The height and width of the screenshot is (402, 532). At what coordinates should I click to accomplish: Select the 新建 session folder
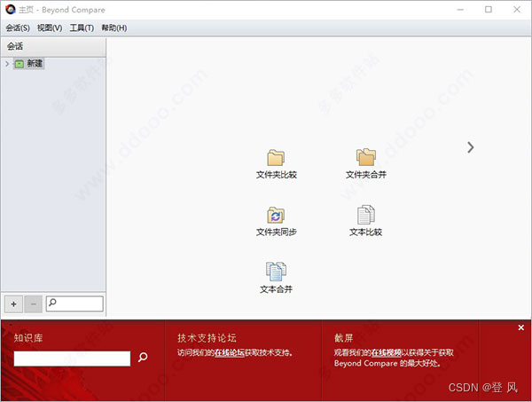point(29,64)
